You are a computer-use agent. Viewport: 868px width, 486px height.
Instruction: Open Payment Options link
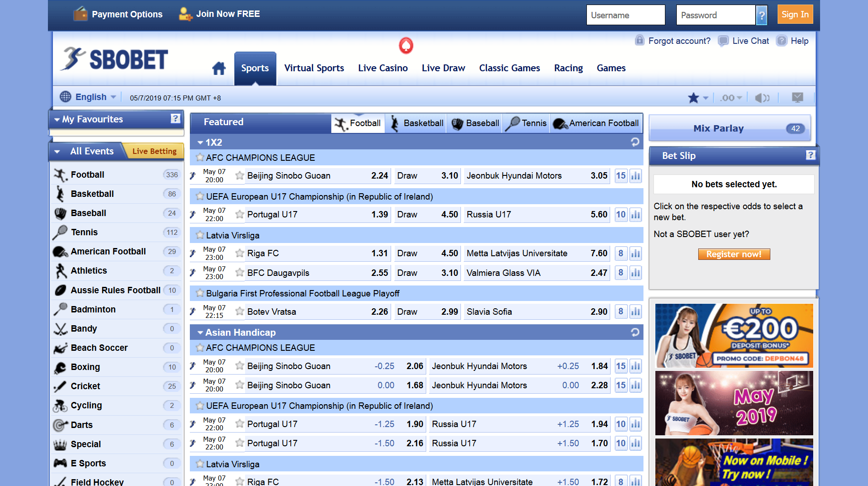118,14
